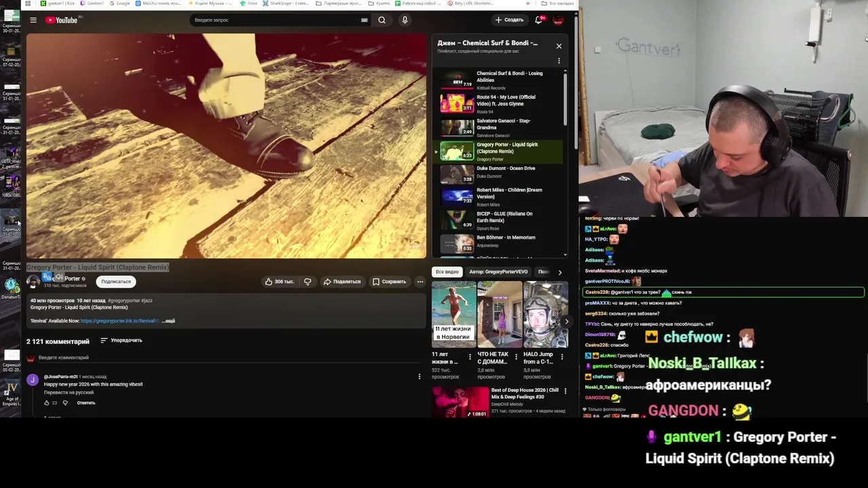Screen dimensions: 868x488
Task: Open the Bitly URL Shortener bookmark
Action: (x=471, y=3)
